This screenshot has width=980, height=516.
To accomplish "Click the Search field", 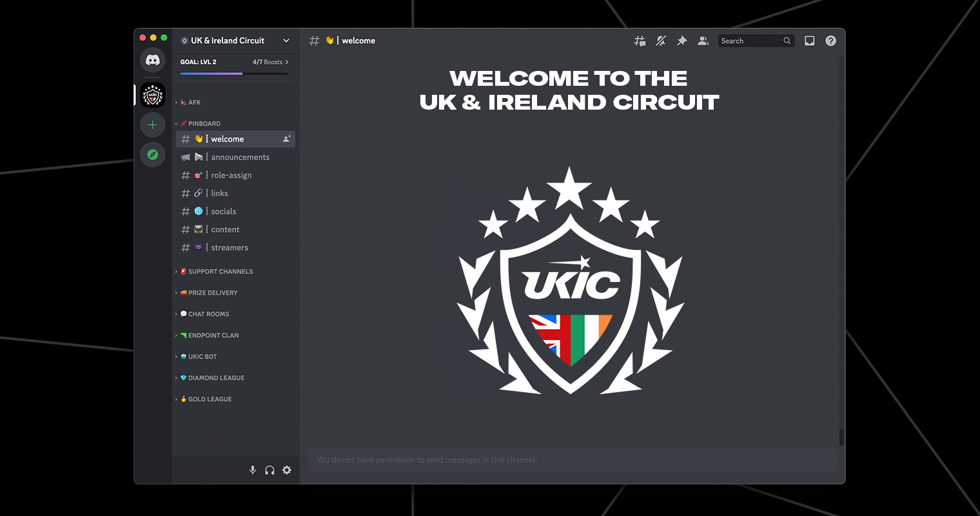I will tap(756, 41).
